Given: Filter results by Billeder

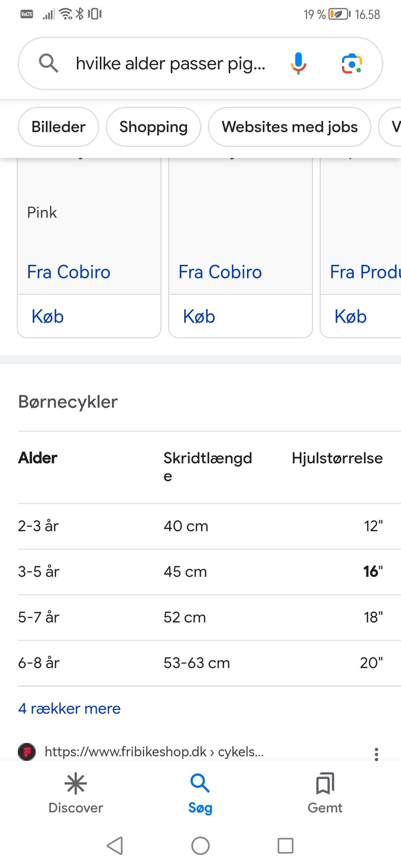Looking at the screenshot, I should [58, 127].
